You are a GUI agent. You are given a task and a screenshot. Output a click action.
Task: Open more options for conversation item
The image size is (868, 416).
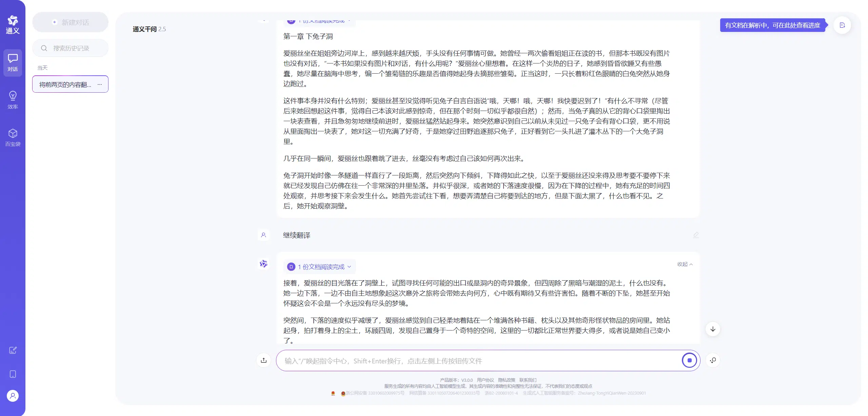[x=100, y=84]
